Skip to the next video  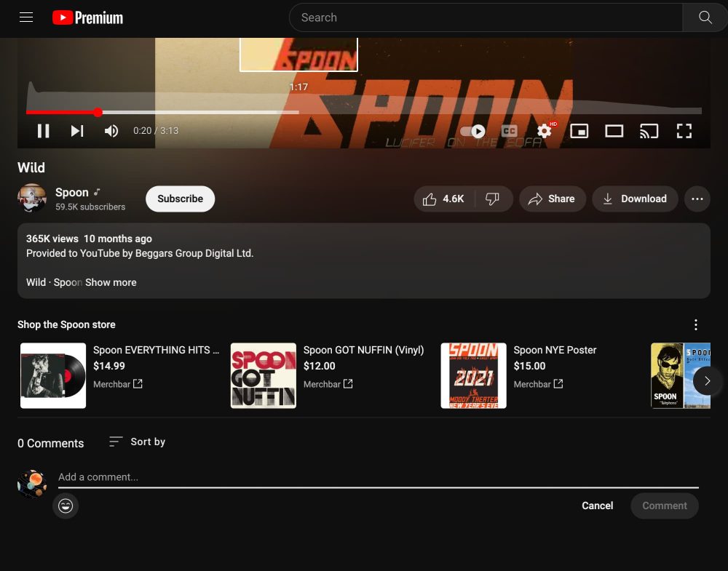coord(77,131)
